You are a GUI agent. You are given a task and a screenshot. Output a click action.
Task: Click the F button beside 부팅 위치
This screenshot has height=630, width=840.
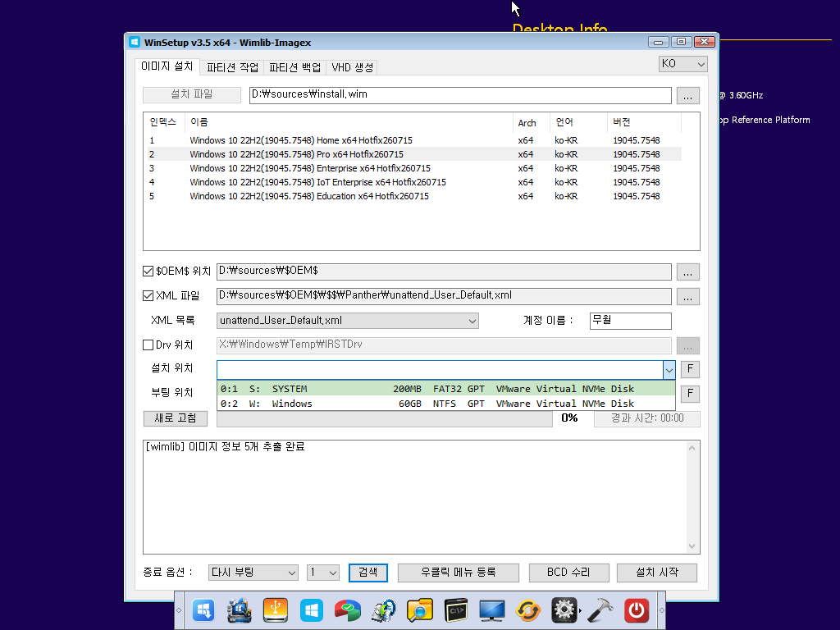[690, 394]
